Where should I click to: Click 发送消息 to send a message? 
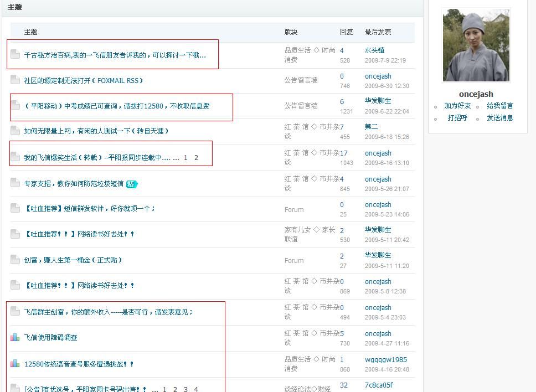tap(500, 118)
